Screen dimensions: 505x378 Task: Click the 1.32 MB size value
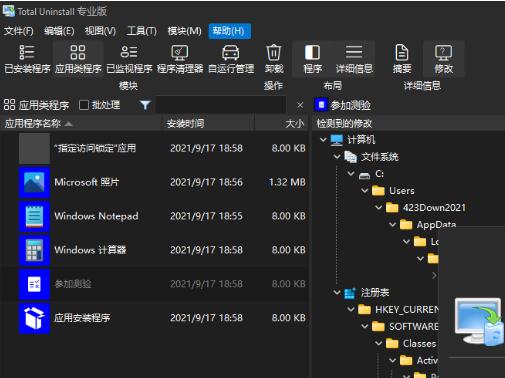(287, 182)
